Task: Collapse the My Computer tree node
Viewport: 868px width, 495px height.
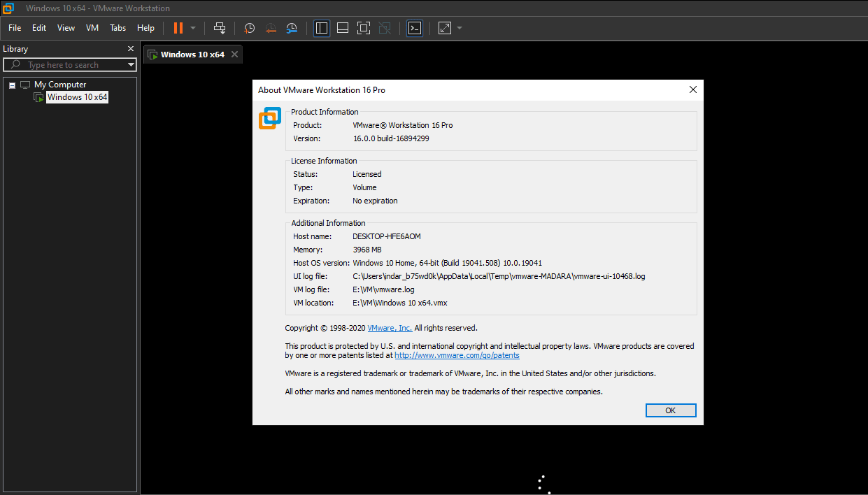Action: pyautogui.click(x=13, y=85)
